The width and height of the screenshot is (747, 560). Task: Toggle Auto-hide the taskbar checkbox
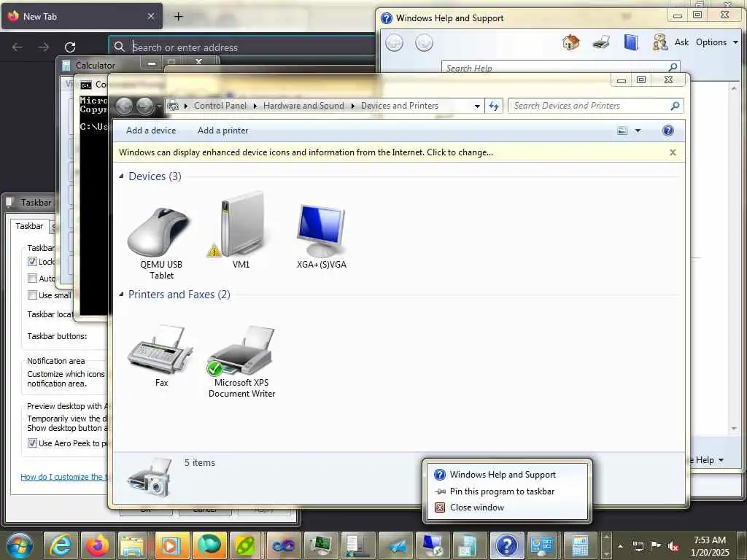[32, 278]
